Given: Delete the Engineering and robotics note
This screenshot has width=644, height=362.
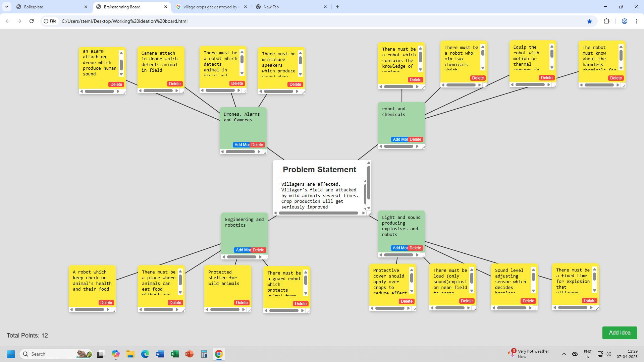Looking at the screenshot, I should [259, 250].
